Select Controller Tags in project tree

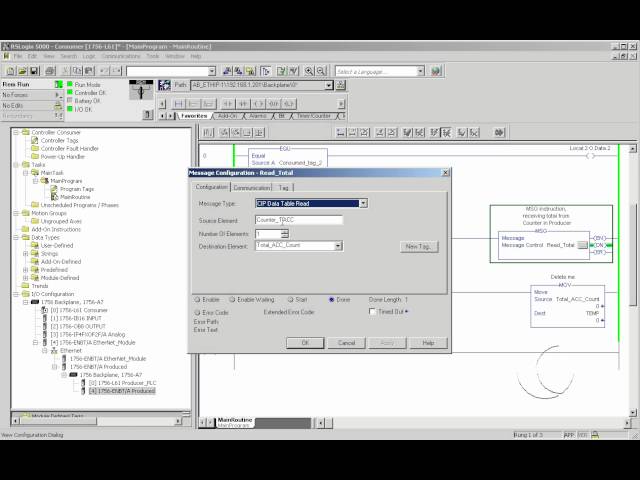59,140
